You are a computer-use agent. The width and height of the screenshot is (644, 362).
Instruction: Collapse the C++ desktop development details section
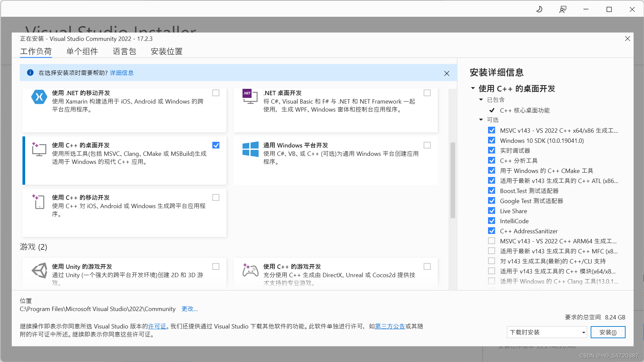473,88
